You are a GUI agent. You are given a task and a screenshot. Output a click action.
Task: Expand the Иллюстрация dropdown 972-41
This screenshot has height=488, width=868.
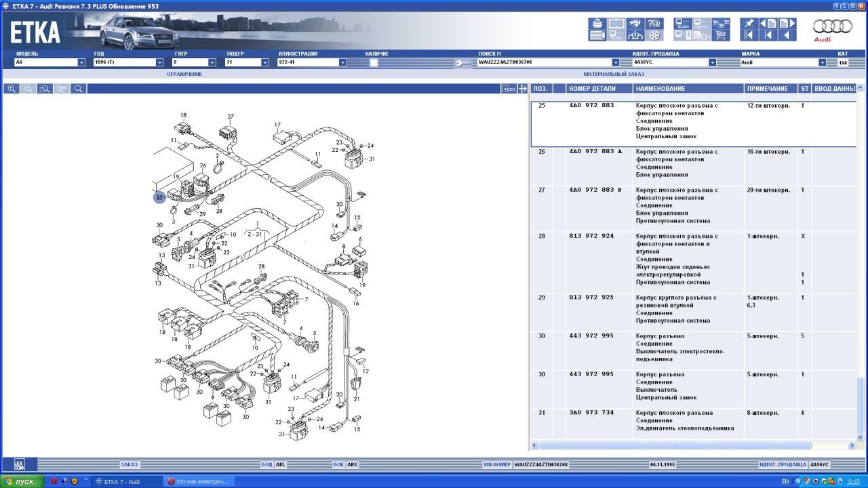click(342, 62)
